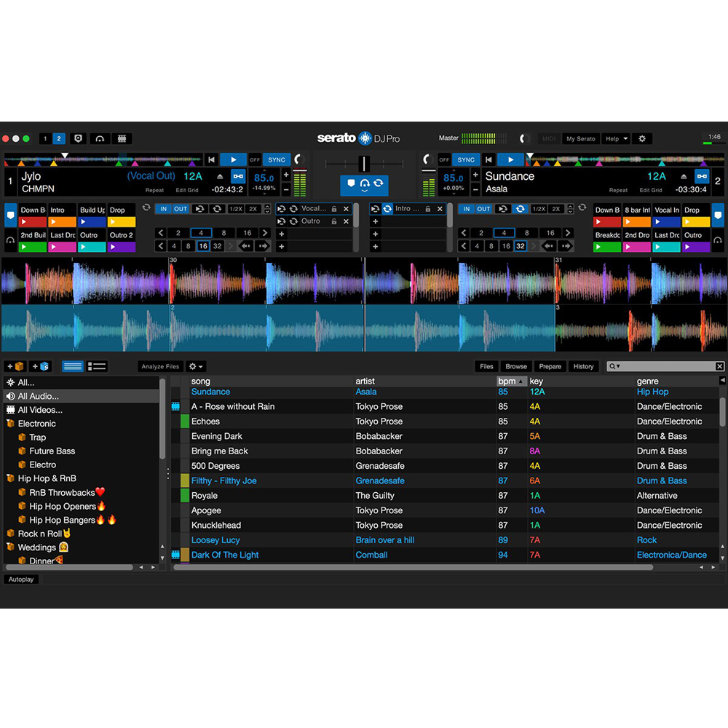The image size is (728, 728).
Task: Open the Help dropdown menu
Action: pos(617,138)
